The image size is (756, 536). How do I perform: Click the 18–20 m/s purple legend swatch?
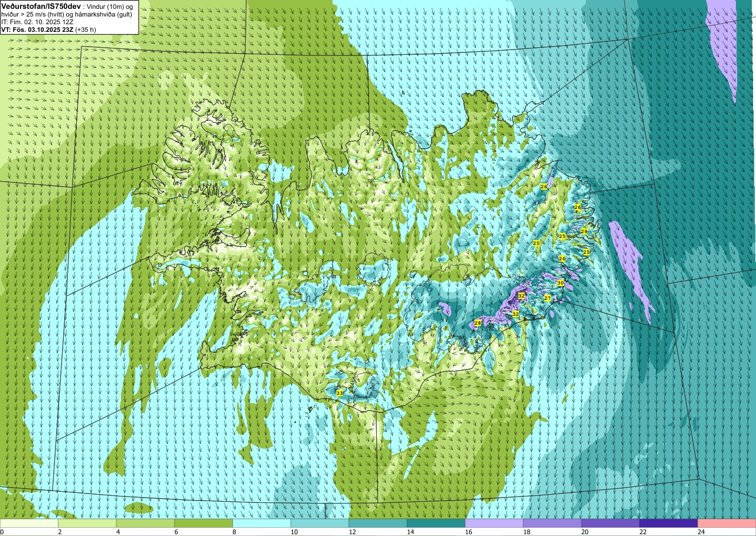[x=552, y=523]
